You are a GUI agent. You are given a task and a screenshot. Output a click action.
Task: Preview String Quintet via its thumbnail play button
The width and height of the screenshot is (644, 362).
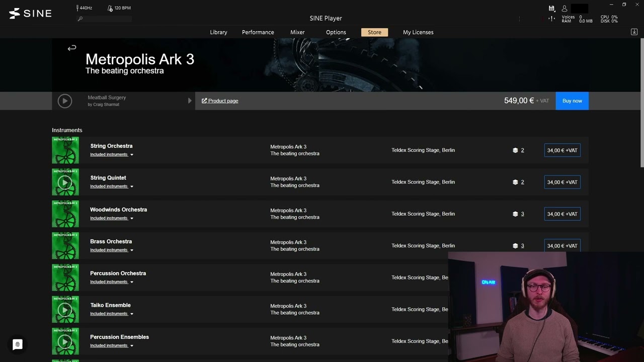click(x=64, y=182)
